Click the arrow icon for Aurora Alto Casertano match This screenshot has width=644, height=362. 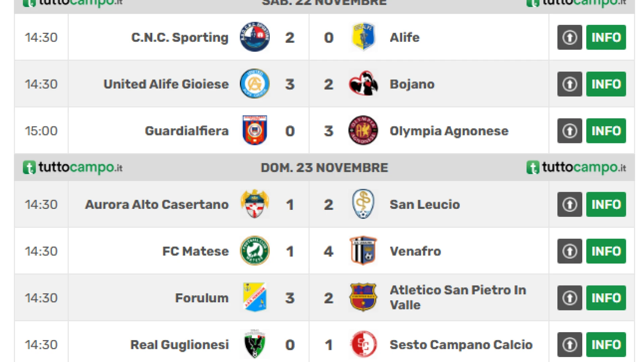pos(570,204)
